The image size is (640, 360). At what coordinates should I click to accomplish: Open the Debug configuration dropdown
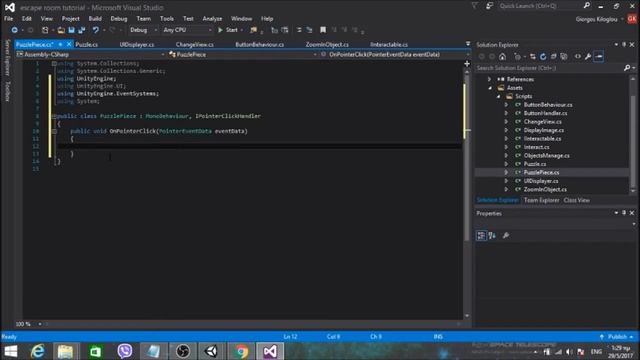point(144,30)
